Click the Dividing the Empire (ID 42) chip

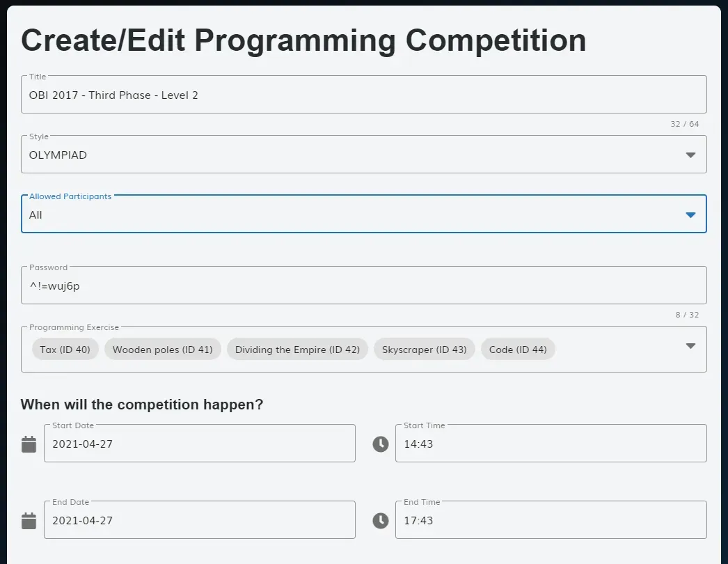[x=297, y=350]
